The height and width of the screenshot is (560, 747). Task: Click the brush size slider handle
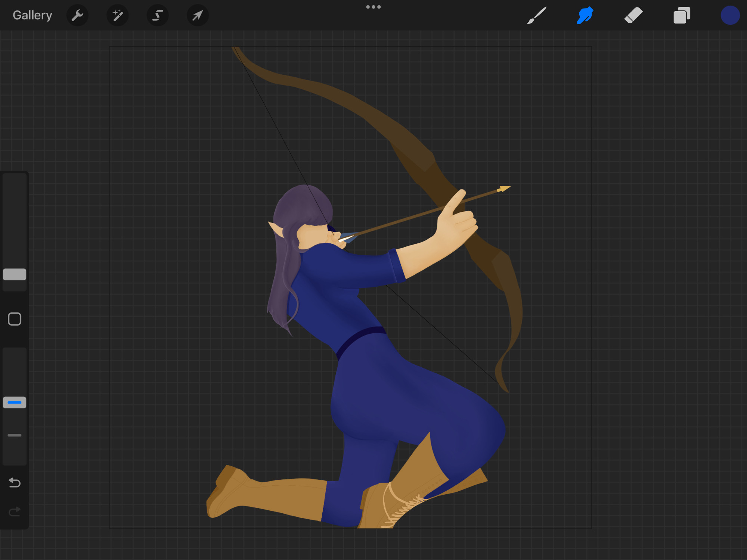(x=15, y=274)
